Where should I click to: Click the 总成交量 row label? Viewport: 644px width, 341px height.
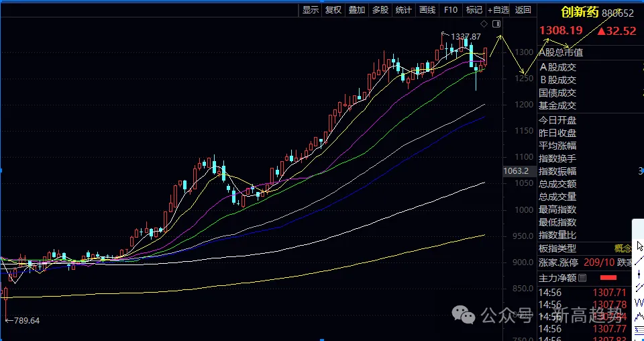click(557, 197)
